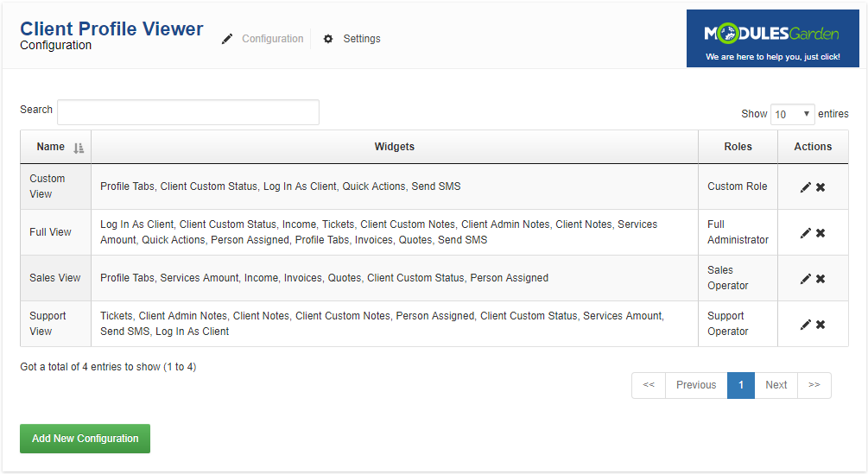Delete the Support View configuration
This screenshot has height=474, width=868.
pyautogui.click(x=820, y=325)
